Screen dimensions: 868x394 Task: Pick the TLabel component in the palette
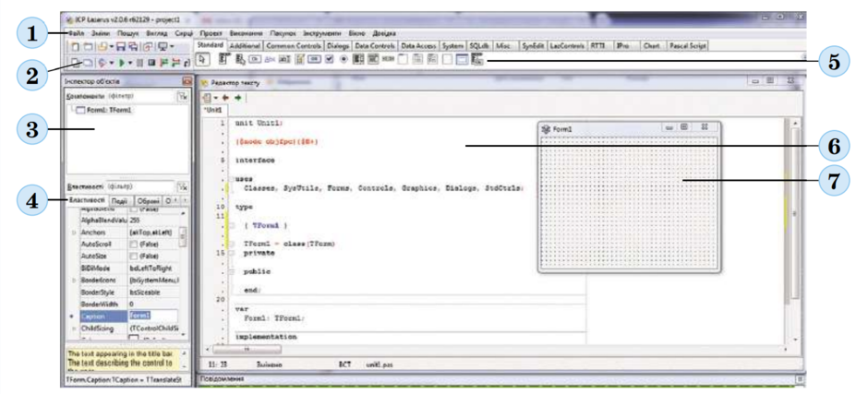(270, 59)
